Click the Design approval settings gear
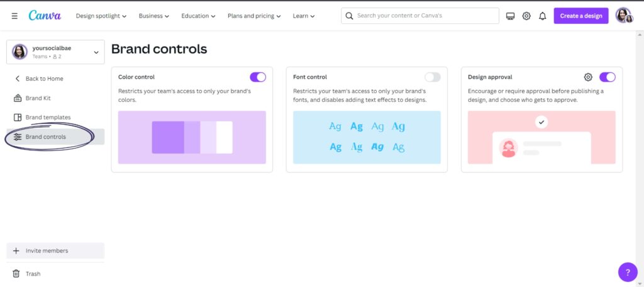644x287 pixels. [x=588, y=77]
